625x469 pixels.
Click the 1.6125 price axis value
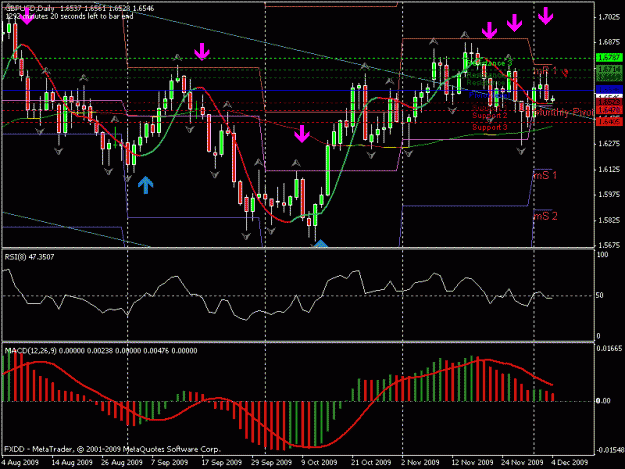609,169
